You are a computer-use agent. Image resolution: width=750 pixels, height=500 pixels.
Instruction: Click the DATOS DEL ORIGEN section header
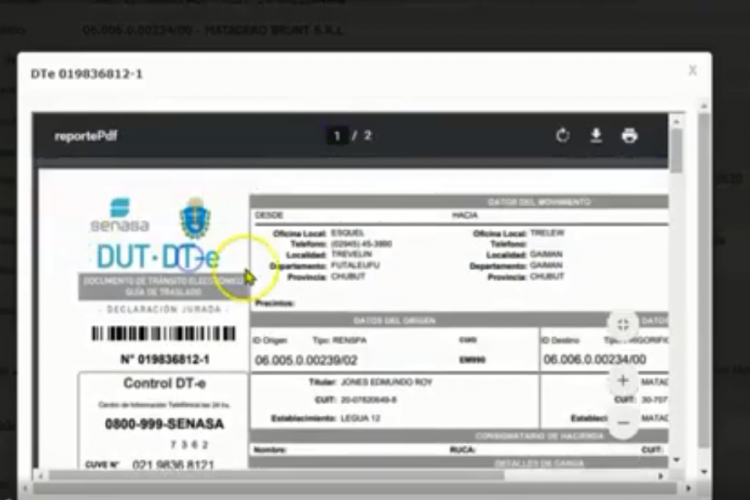point(395,320)
